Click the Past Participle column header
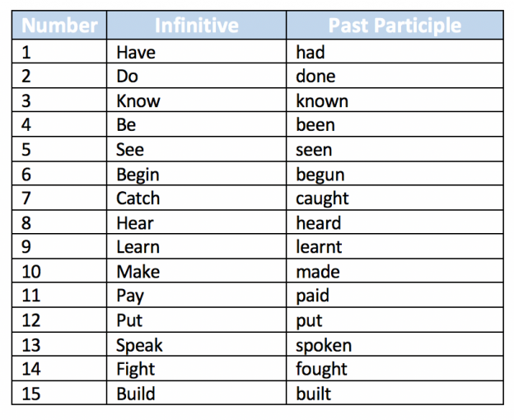The width and height of the screenshot is (514, 420). tap(395, 26)
